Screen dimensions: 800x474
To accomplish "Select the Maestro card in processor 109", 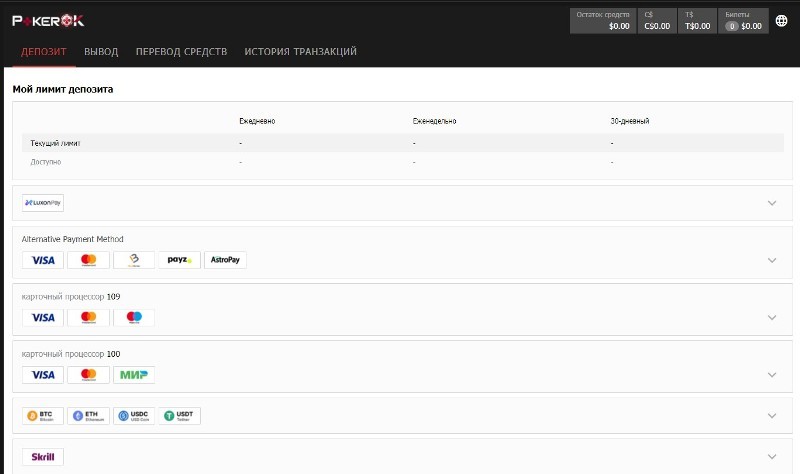I will click(x=134, y=317).
